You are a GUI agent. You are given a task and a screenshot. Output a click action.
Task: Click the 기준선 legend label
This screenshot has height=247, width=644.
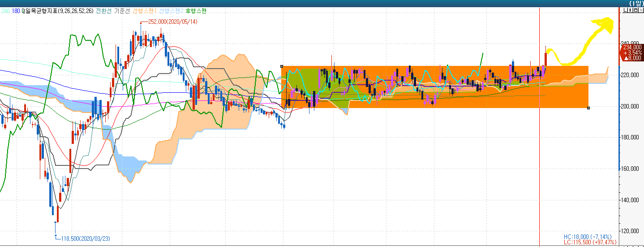click(123, 11)
